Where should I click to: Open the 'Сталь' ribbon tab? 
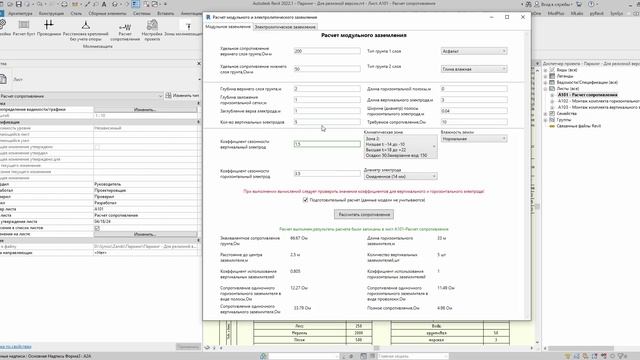[76, 13]
